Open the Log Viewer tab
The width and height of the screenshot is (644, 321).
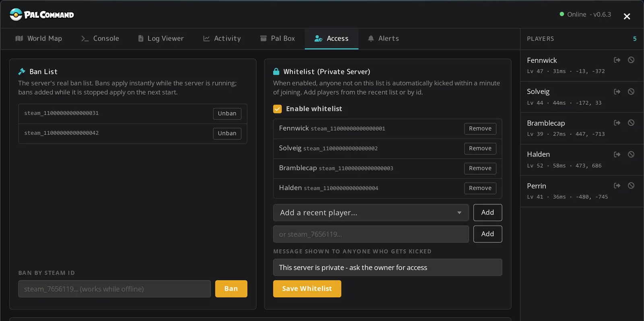161,39
